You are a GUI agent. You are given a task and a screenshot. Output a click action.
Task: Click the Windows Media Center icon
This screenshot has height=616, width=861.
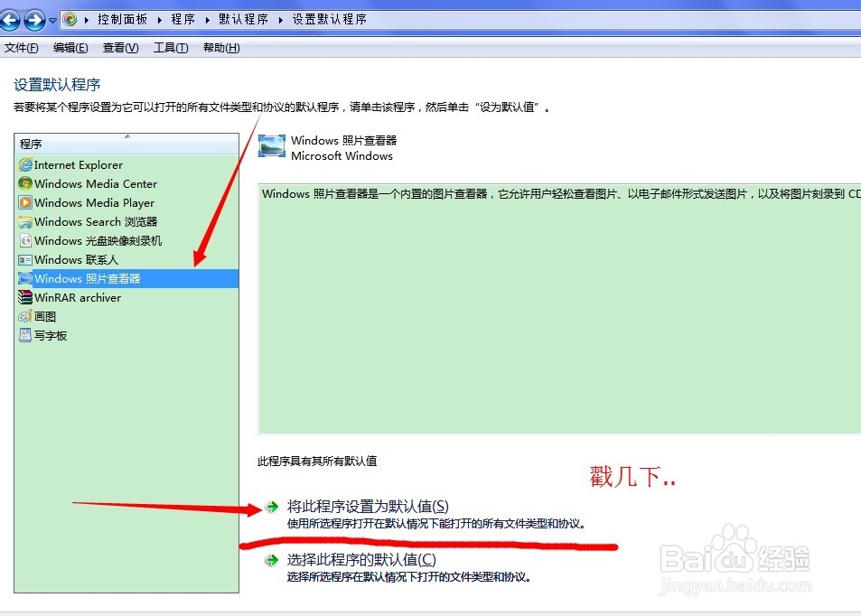pos(25,183)
